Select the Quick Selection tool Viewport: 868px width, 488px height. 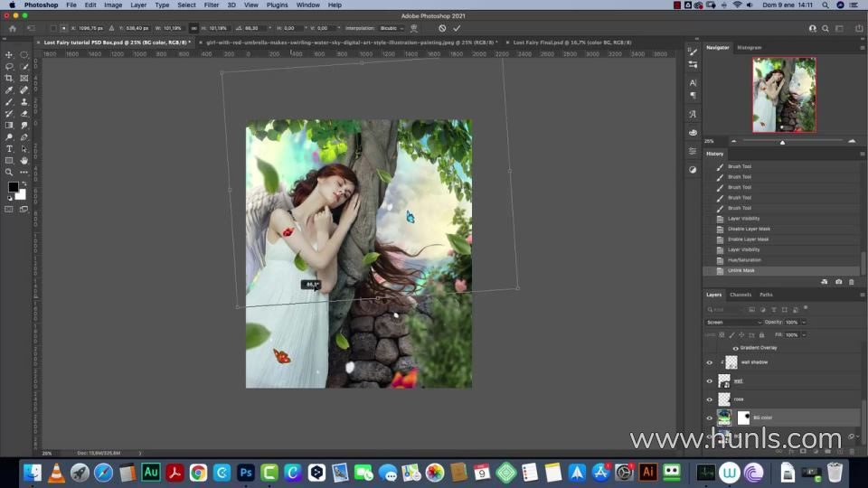click(x=24, y=66)
